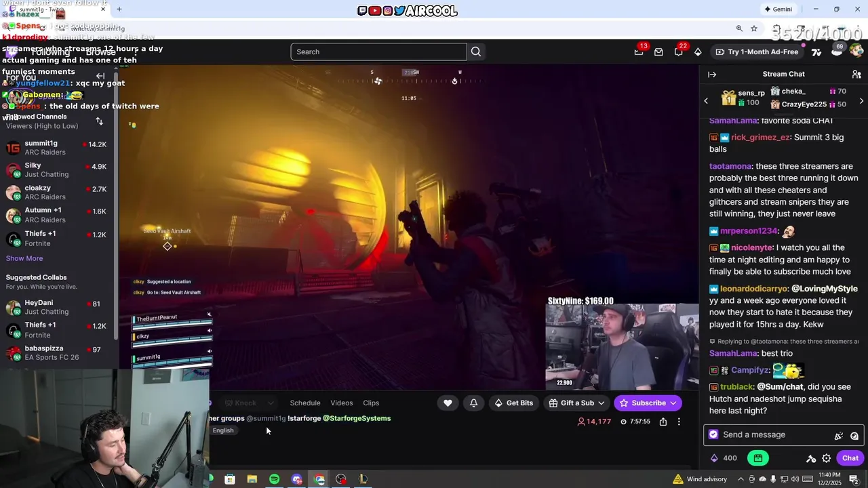Open the whispers inbox icon
The image size is (868, 488).
point(658,52)
